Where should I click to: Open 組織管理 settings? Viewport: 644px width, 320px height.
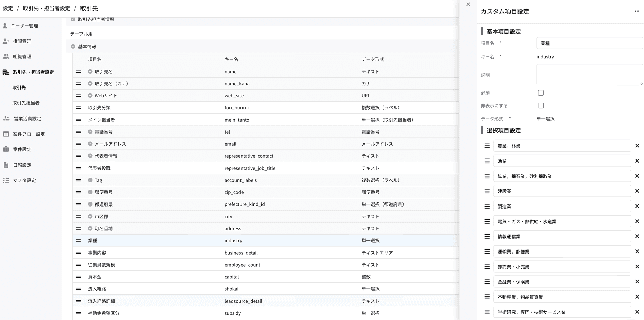pos(21,56)
